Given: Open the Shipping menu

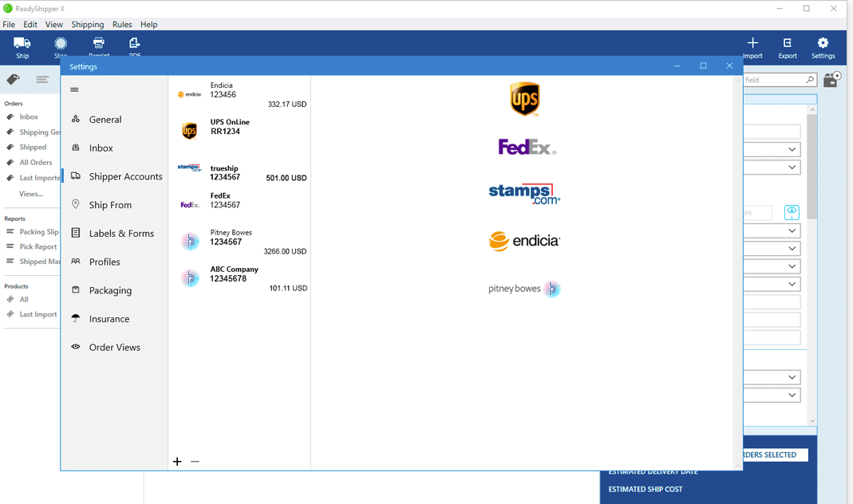Looking at the screenshot, I should [x=88, y=25].
